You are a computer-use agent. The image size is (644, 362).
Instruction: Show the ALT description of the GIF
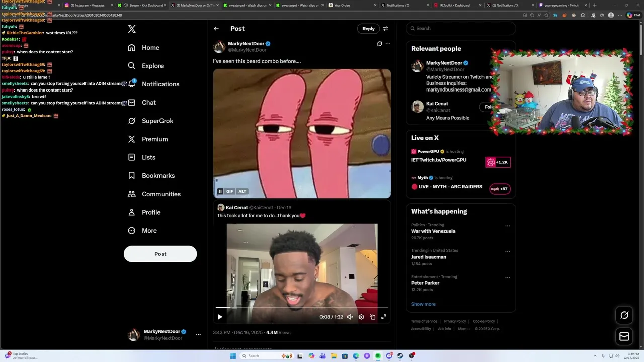tap(242, 191)
